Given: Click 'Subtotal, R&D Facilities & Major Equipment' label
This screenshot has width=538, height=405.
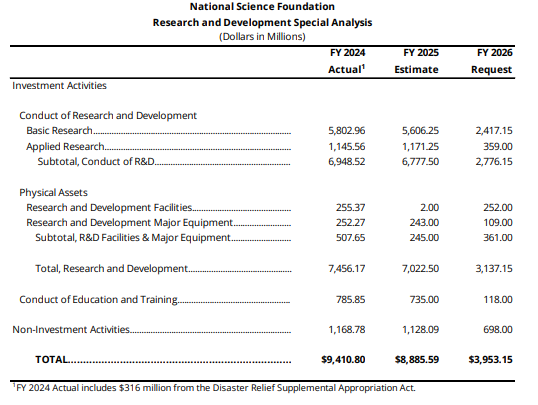Looking at the screenshot, I should coord(133,238).
